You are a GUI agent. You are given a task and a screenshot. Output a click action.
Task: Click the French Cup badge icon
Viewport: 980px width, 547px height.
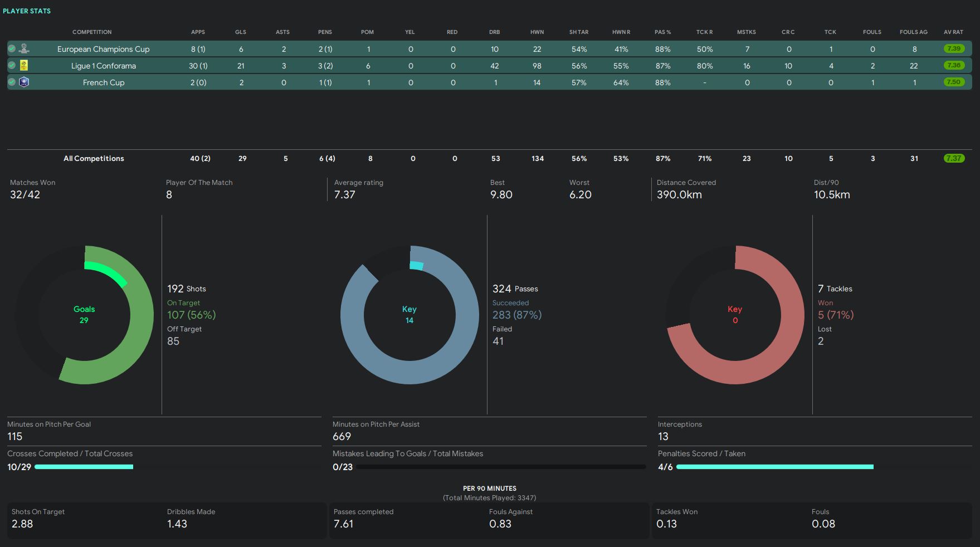pos(24,82)
